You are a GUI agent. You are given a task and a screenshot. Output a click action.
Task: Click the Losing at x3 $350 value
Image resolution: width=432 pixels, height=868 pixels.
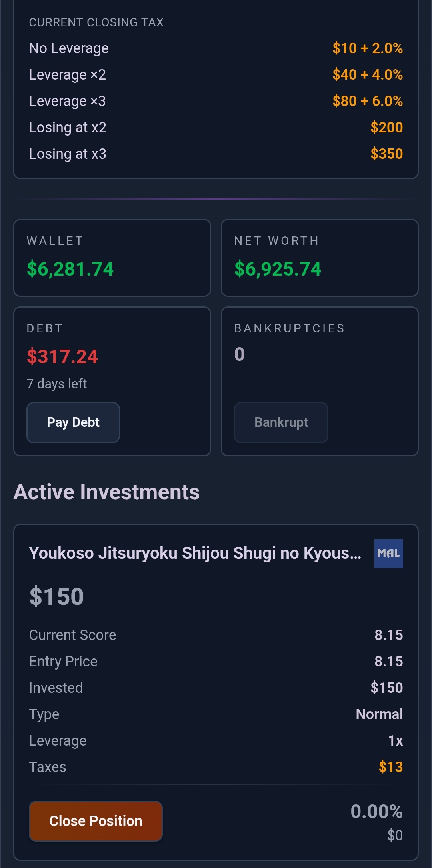(x=386, y=154)
